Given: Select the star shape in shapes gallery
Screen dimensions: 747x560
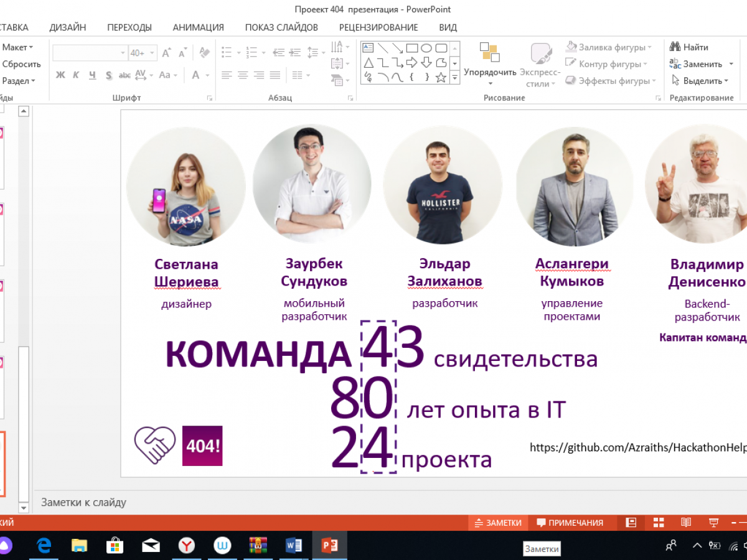Looking at the screenshot, I should 441,77.
